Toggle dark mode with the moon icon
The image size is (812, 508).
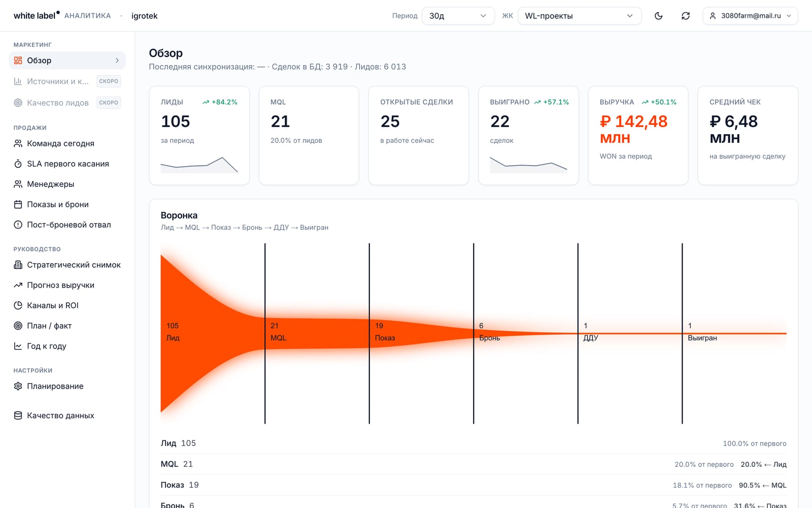[x=659, y=16]
